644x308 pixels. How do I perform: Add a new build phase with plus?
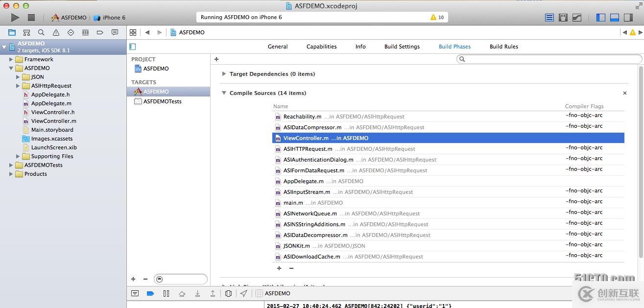[216, 59]
